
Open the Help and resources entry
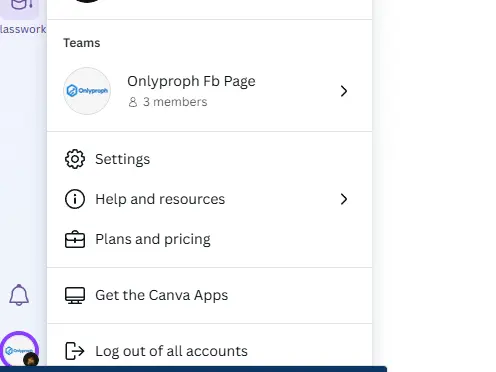tap(209, 199)
